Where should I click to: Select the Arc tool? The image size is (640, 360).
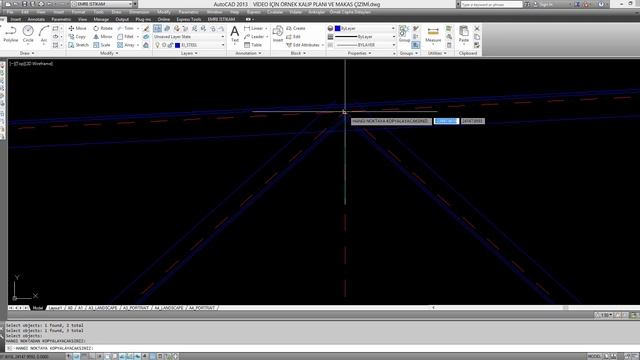tap(44, 34)
